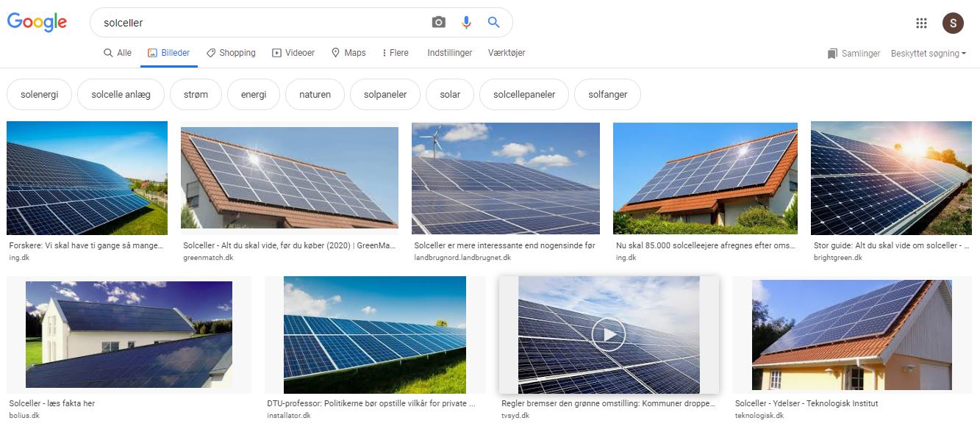This screenshot has width=980, height=429.
Task: Click the Samlinger bookmark icon
Action: [832, 54]
